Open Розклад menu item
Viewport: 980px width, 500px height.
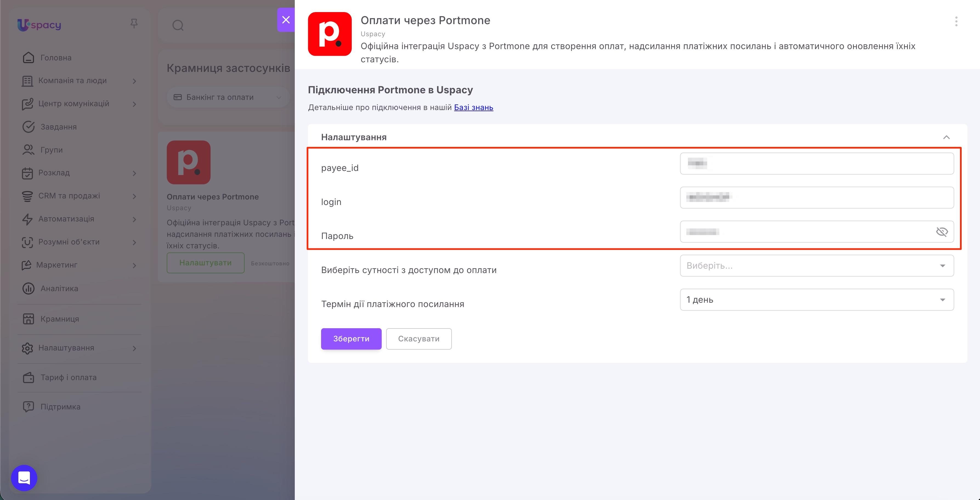coord(54,173)
